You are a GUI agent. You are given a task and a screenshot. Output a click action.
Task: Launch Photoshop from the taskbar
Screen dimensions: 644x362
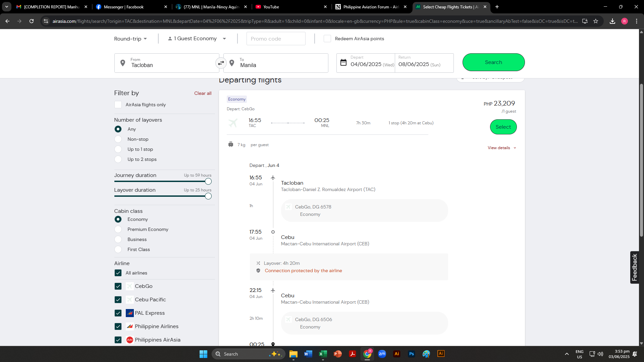click(412, 354)
